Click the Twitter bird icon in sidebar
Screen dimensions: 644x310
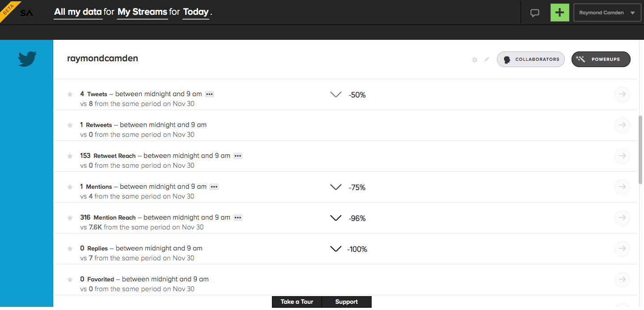click(x=27, y=59)
